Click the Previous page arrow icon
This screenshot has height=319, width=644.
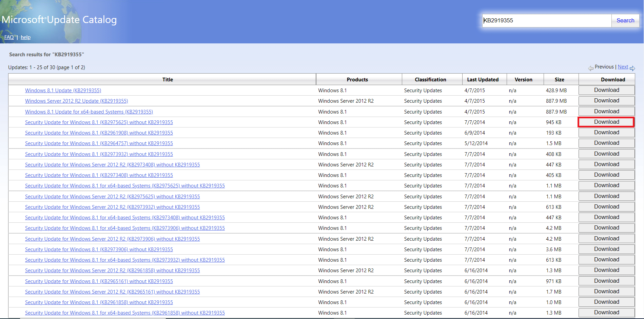coord(591,68)
